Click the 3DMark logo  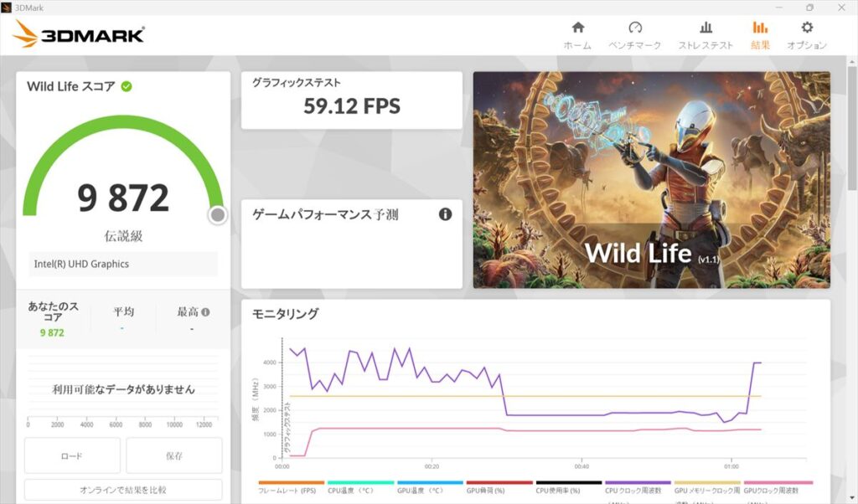[79, 33]
